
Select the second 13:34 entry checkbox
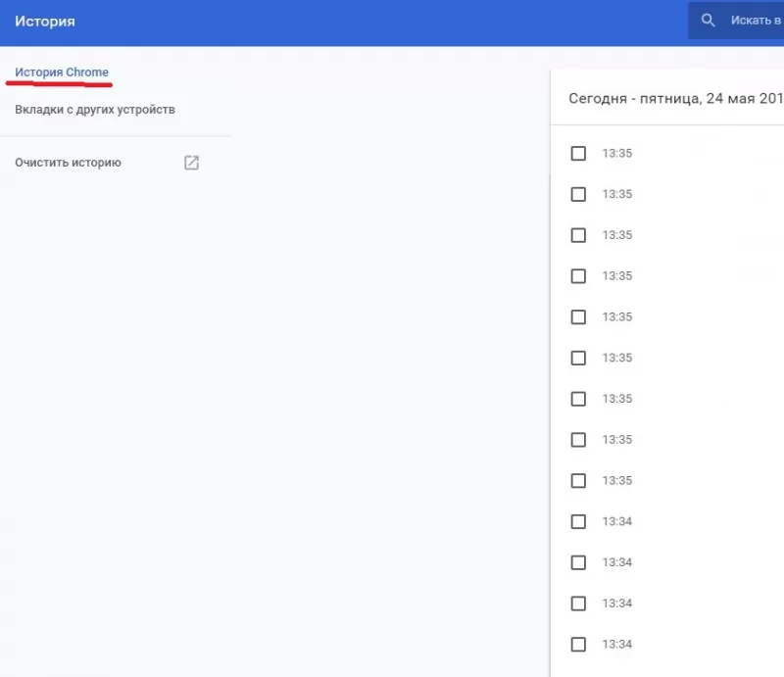(x=578, y=562)
